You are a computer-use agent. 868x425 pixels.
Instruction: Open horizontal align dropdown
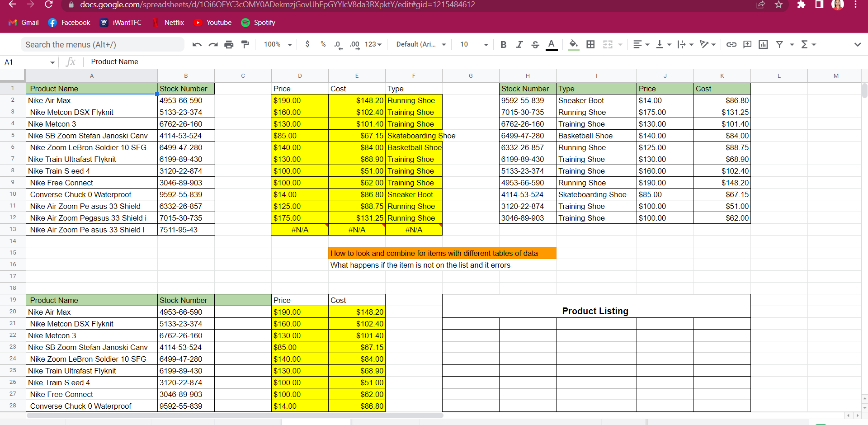641,44
